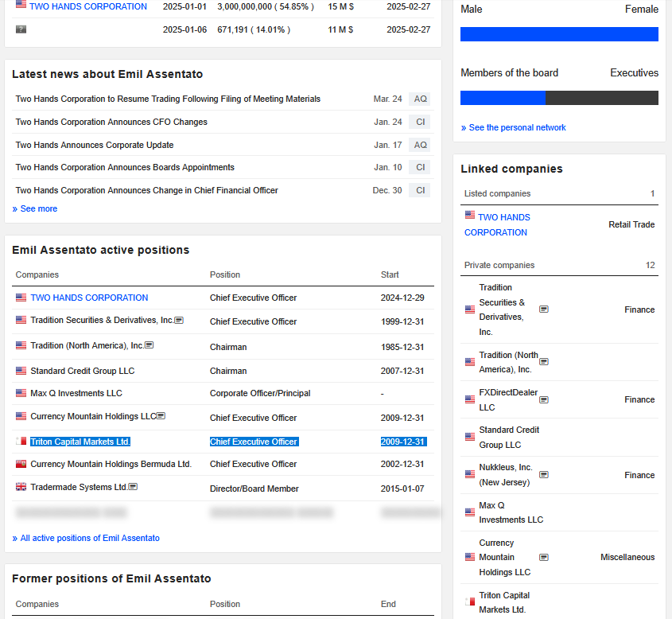Click the US flag beside Two Hands Corporation in Listed companies
The height and width of the screenshot is (619, 672).
(x=470, y=215)
